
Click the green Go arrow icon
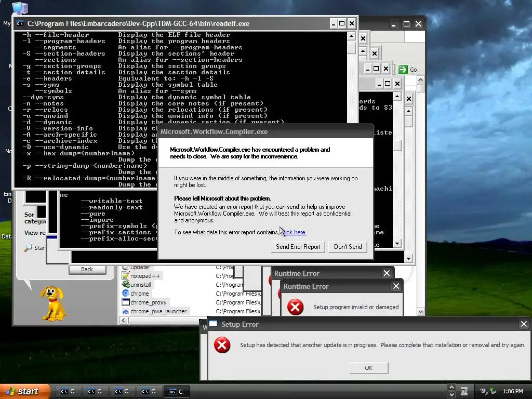point(403,70)
